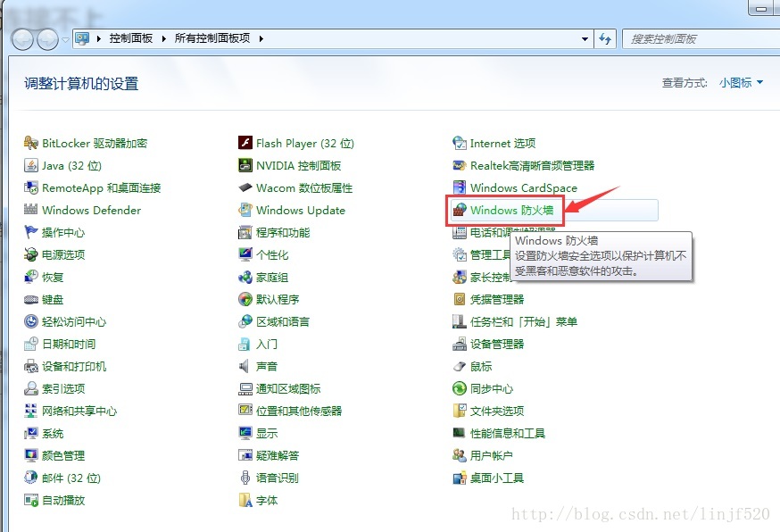Click the 用户帐户 icon
Screen dimensions: 780x532
(x=459, y=455)
